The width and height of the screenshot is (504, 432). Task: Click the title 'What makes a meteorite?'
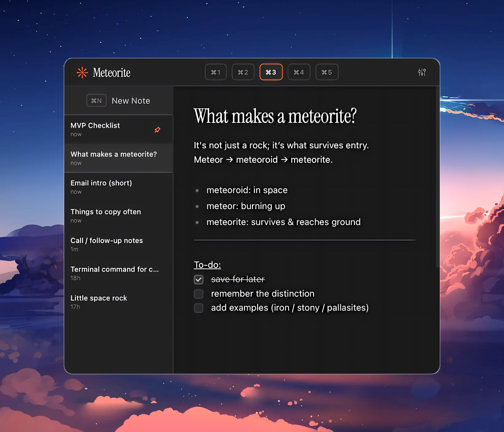pyautogui.click(x=275, y=117)
